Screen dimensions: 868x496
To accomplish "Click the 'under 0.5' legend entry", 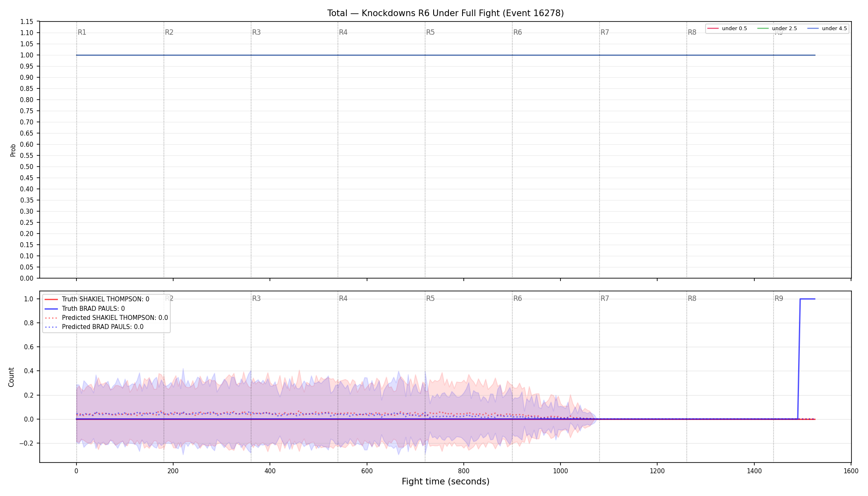I will point(727,29).
